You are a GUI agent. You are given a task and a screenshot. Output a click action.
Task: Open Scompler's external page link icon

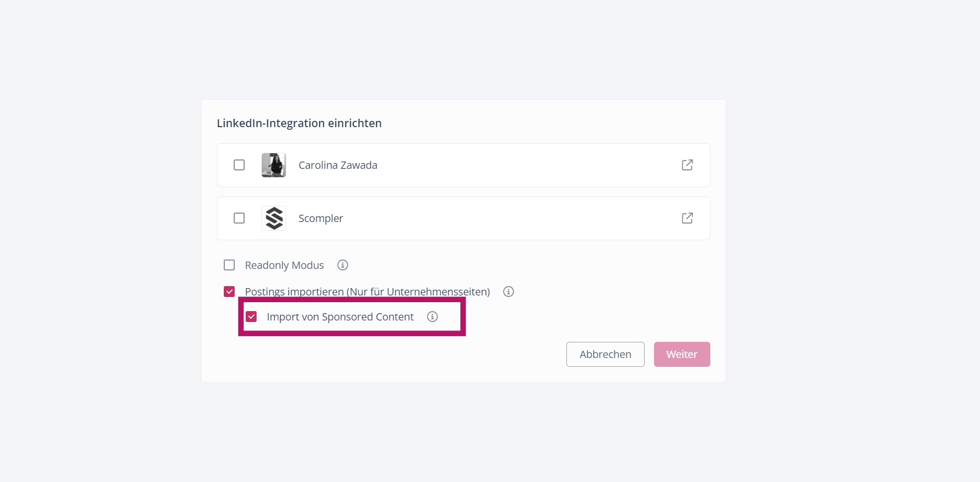[687, 218]
